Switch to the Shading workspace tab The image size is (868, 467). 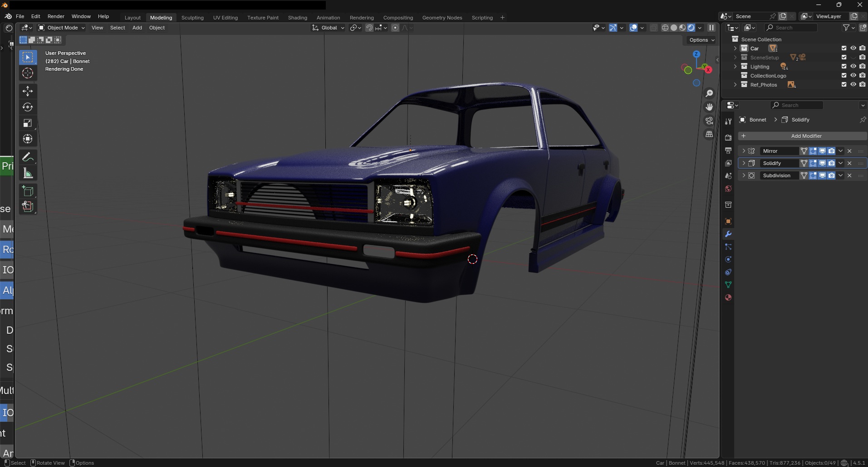pyautogui.click(x=297, y=18)
